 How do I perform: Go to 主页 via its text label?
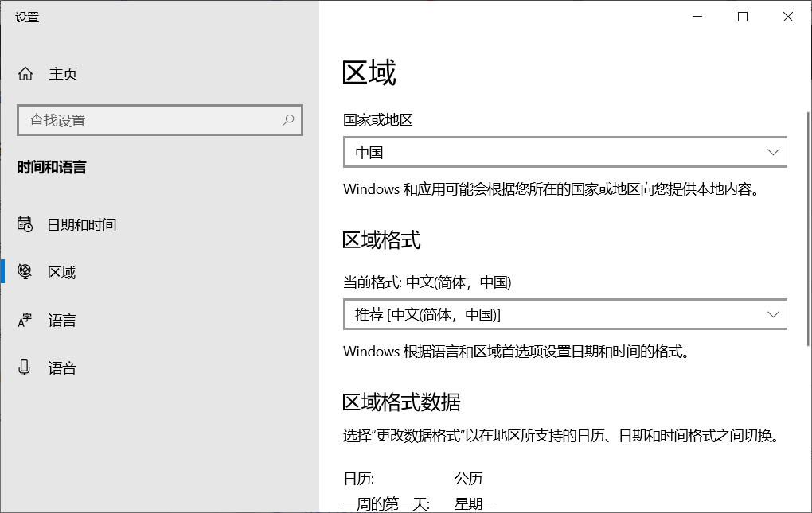pyautogui.click(x=63, y=74)
